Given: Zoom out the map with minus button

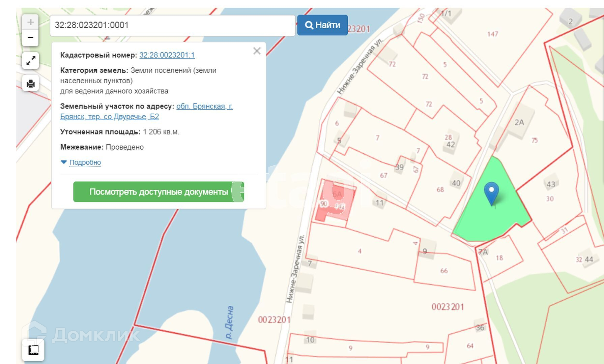Looking at the screenshot, I should (x=30, y=38).
